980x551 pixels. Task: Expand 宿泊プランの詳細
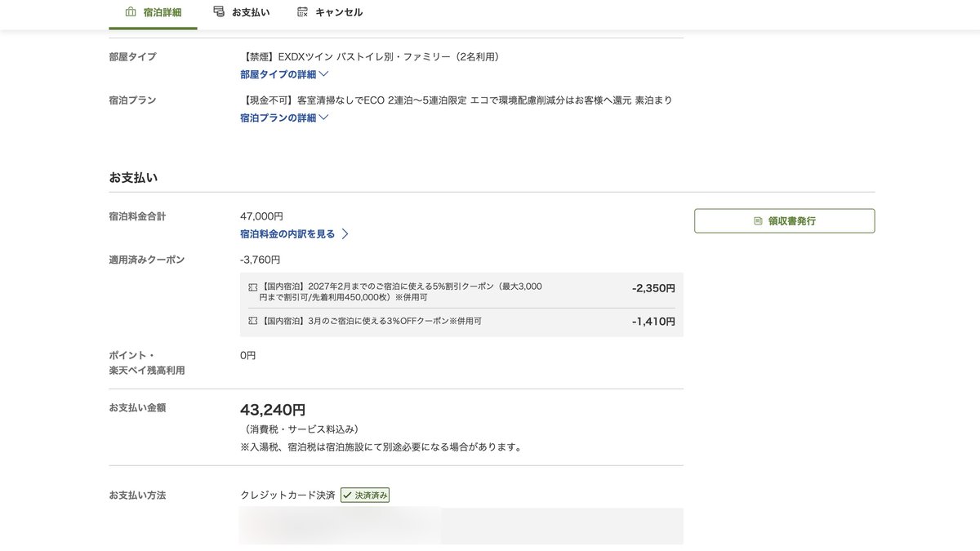(284, 118)
